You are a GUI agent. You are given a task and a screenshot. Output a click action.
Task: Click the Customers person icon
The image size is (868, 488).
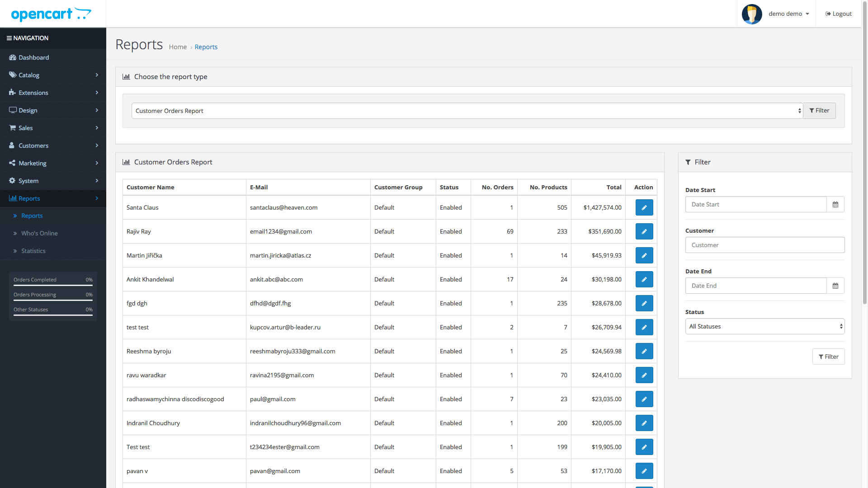(x=12, y=145)
